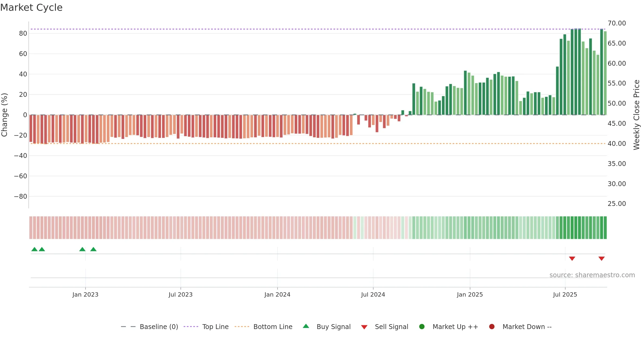Click the Market Cycle chart title
Viewport: 644px width, 362px height.
[x=31, y=8]
